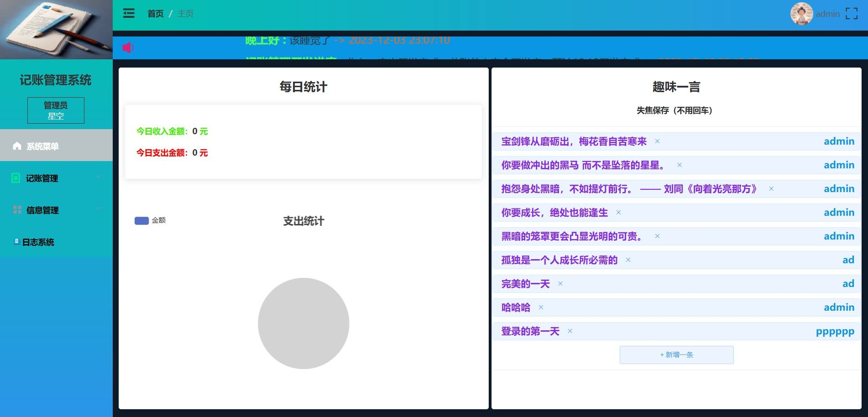Edit the quote 孤独是一个人成长所必需的
This screenshot has height=417, width=868.
559,260
